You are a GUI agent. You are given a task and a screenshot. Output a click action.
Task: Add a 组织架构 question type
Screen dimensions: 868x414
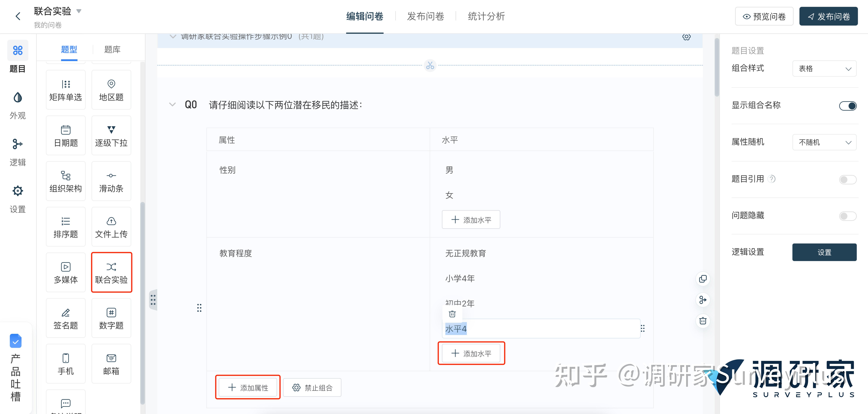(66, 181)
